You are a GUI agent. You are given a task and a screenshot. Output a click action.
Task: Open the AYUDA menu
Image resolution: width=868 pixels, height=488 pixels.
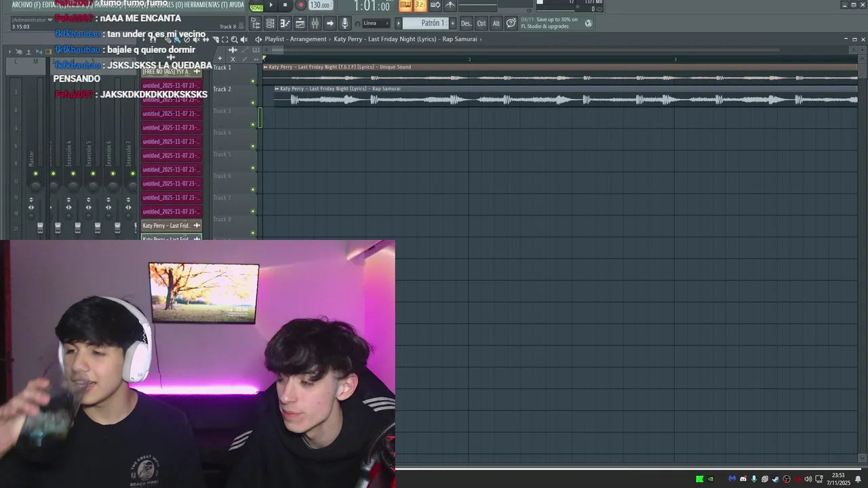(x=237, y=5)
